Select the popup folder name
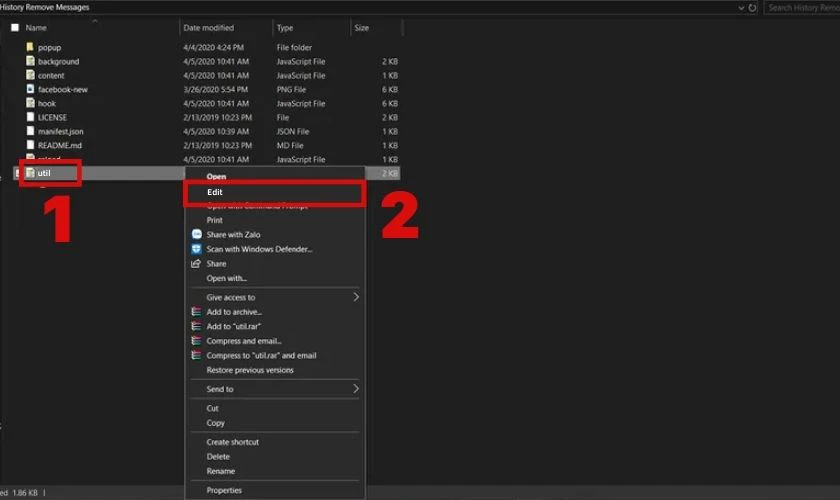The width and height of the screenshot is (840, 500). click(49, 47)
